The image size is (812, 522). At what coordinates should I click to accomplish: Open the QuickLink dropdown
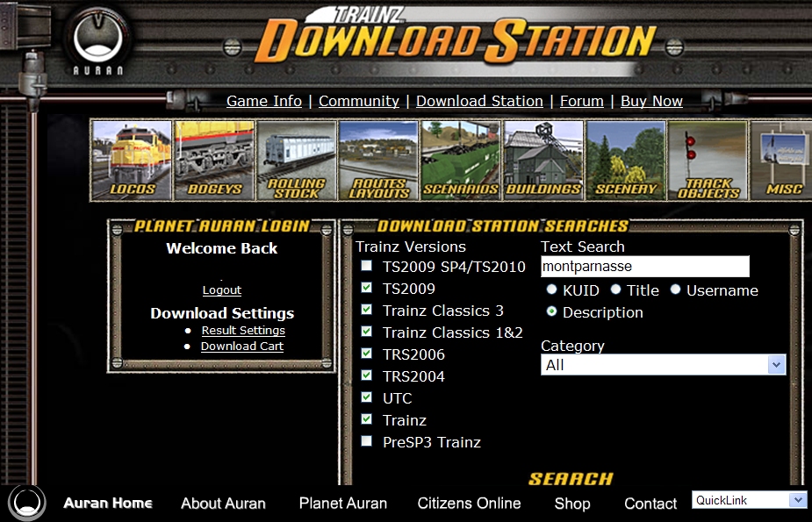pos(749,500)
